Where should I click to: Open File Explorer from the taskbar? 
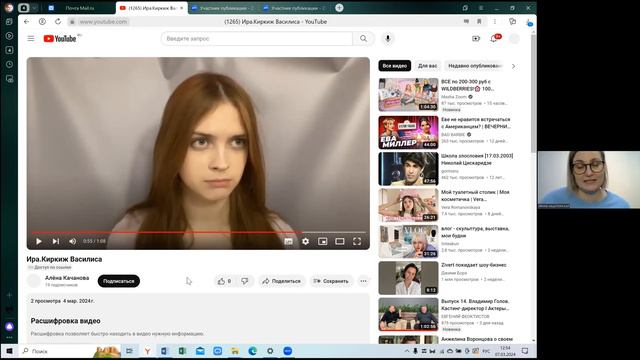[235, 351]
